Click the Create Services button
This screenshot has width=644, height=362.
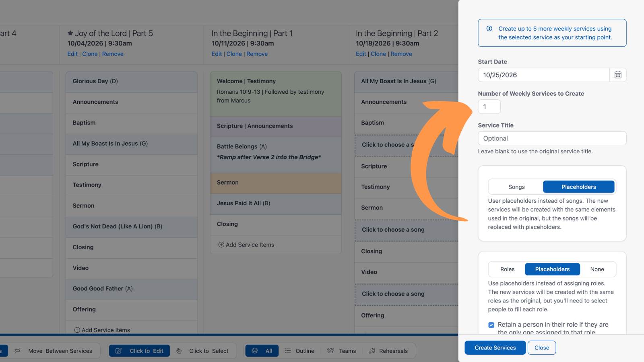point(495,348)
